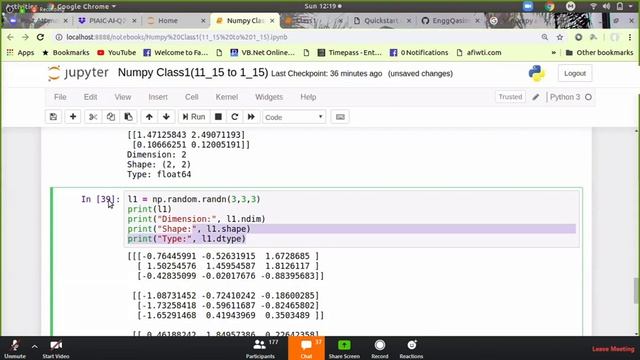Bookmark this page with the star icon
The image size is (640, 360).
tap(560, 37)
